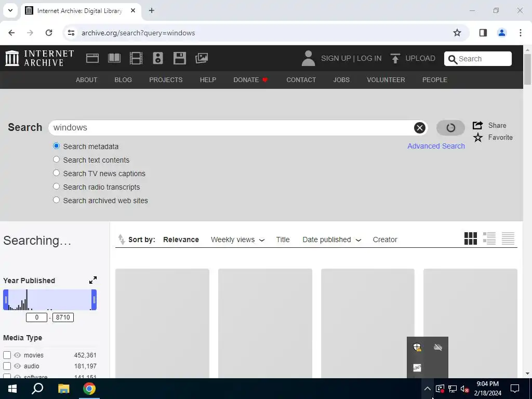Viewport: 532px width, 399px height.
Task: Collapse the hidden tray icons chevron
Action: pyautogui.click(x=427, y=389)
